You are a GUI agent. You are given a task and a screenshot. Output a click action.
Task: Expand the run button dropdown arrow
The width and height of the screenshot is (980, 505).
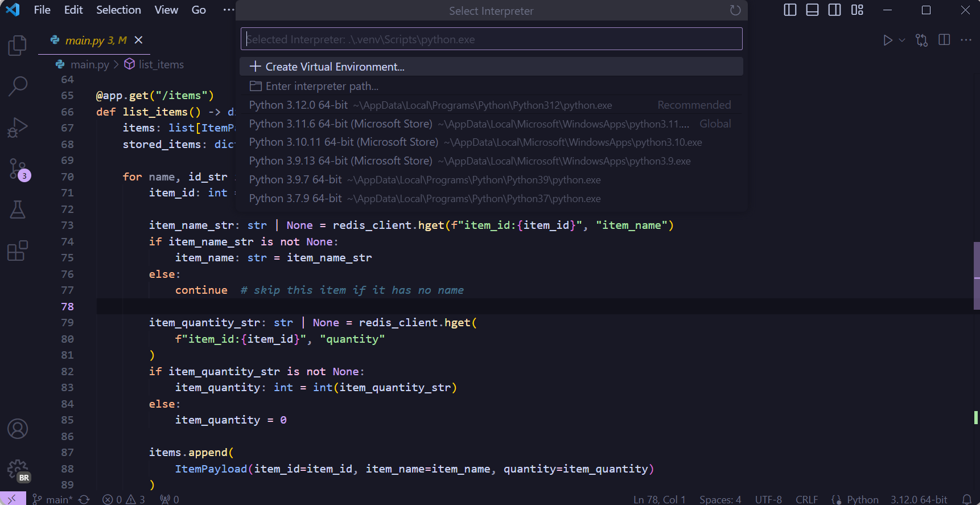click(902, 40)
